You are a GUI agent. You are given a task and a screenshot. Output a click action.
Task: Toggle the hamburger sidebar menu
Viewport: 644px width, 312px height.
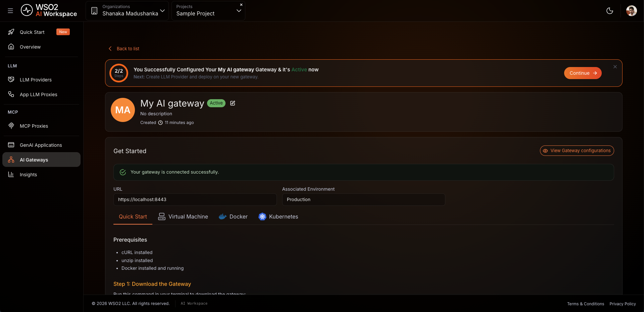10,11
